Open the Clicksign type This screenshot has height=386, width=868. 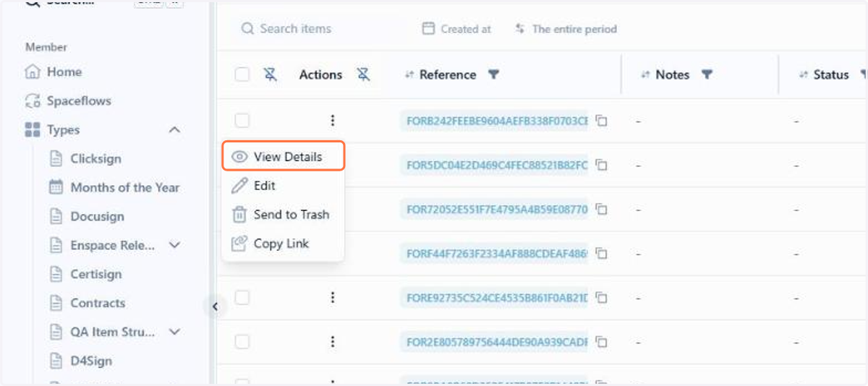(95, 159)
